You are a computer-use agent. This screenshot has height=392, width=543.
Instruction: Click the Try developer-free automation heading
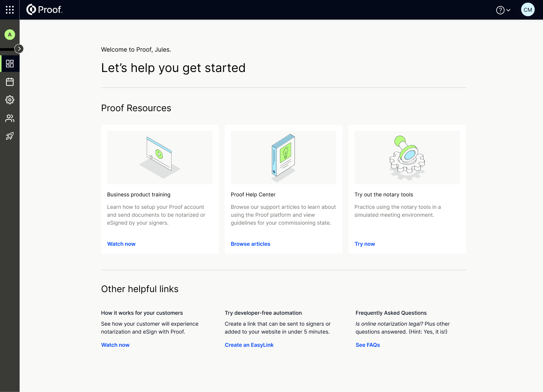263,313
